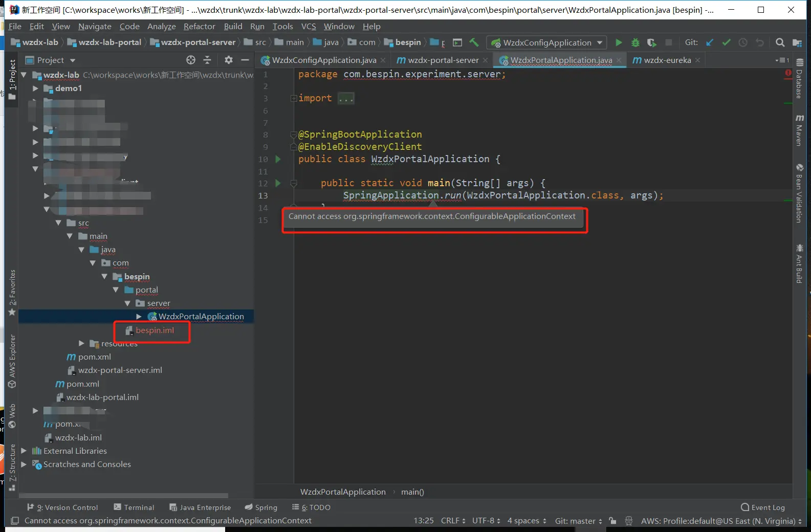
Task: Open the Navigate menu
Action: coord(95,26)
